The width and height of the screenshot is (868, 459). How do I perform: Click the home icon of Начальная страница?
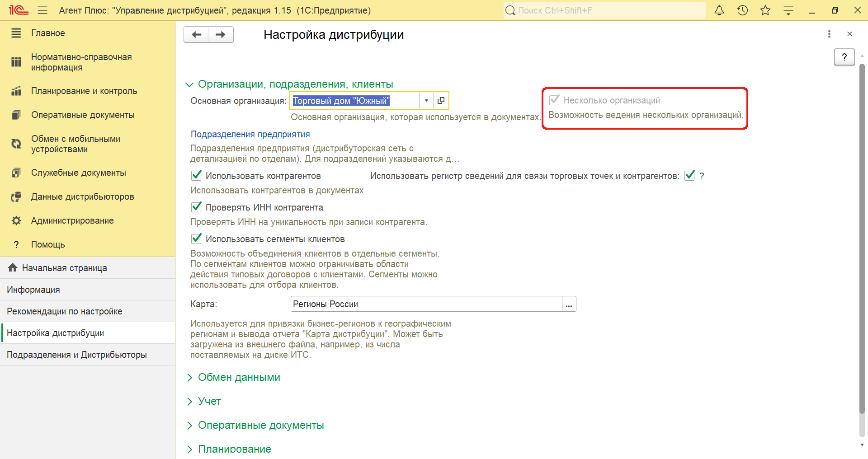tap(13, 267)
